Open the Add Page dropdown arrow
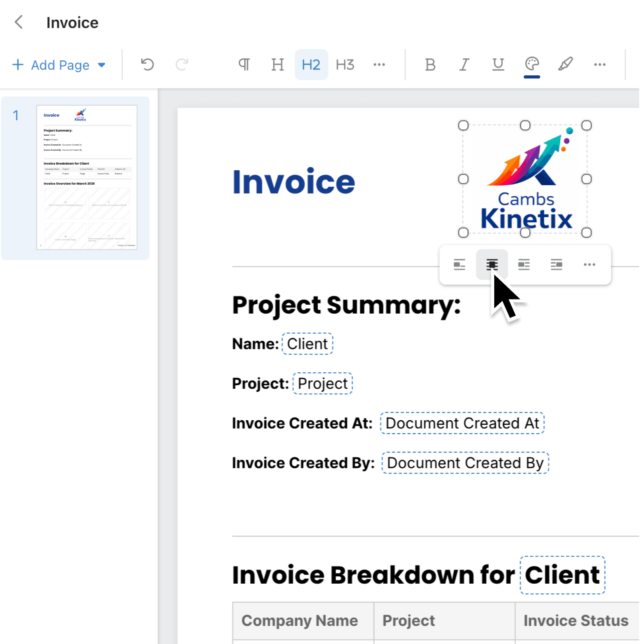 click(102, 65)
